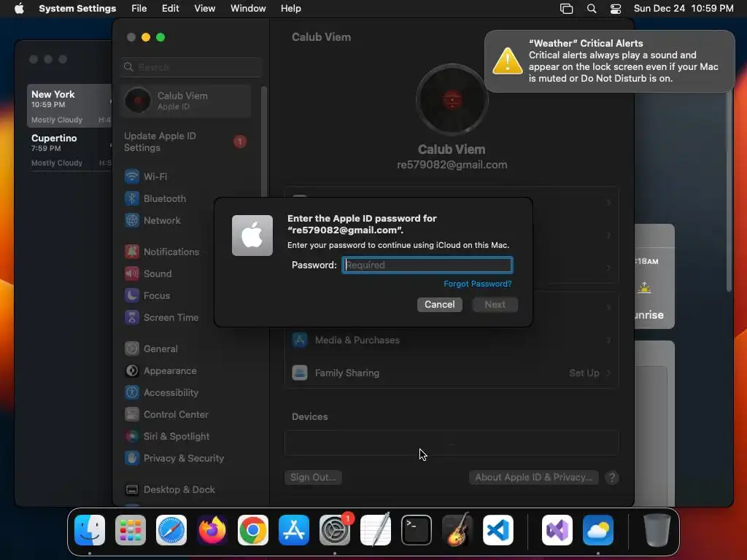Click About Apple ID & Privacy button
Viewport: 747px width, 560px height.
(533, 477)
